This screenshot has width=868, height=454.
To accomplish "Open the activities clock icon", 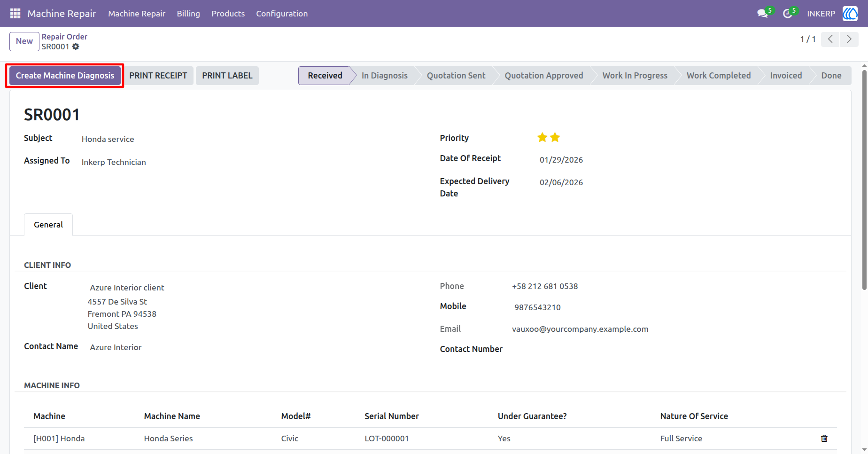I will pos(788,14).
